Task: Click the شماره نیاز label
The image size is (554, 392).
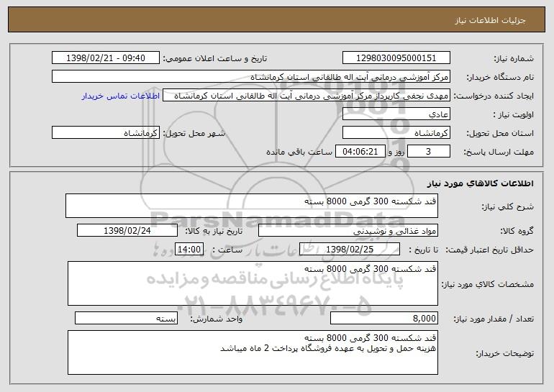Action: tap(514, 59)
